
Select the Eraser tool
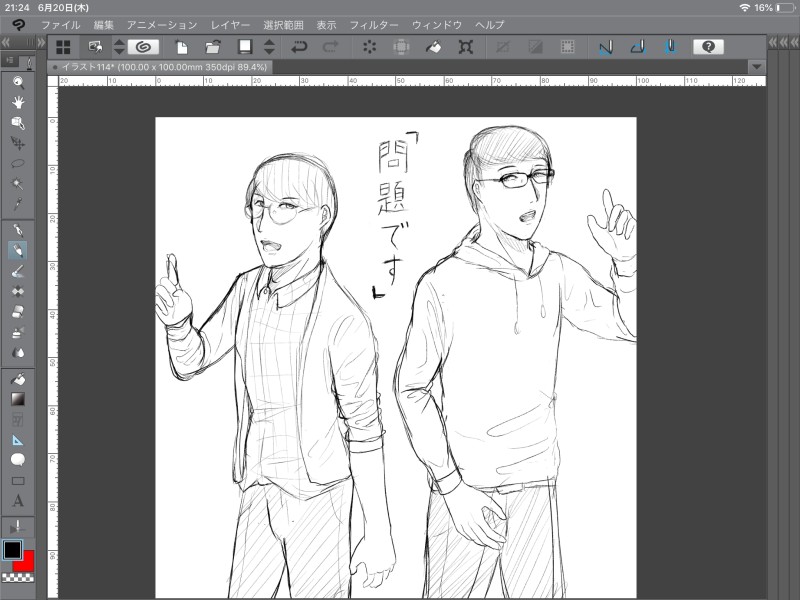click(18, 312)
